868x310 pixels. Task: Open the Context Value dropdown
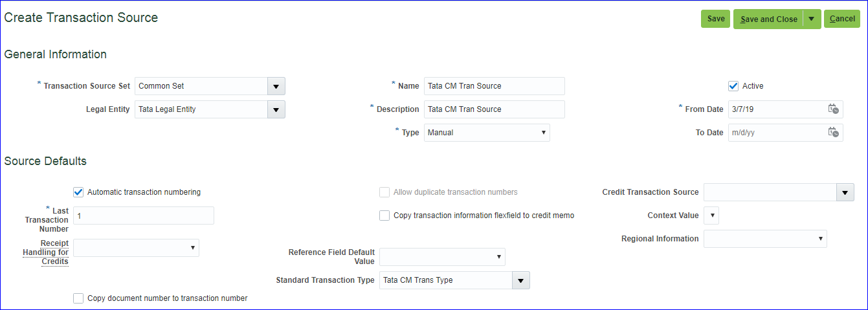point(711,216)
